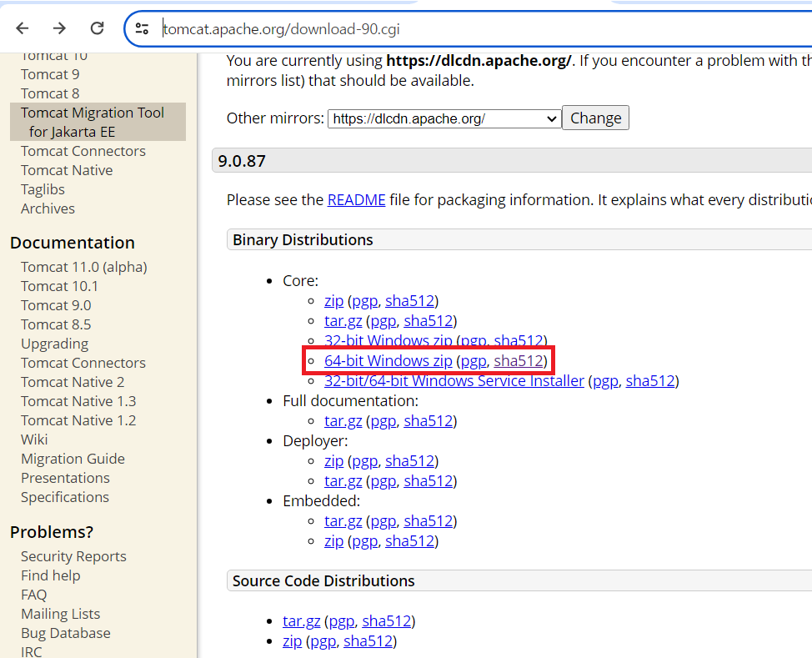812x658 pixels.
Task: Open the Bug Database
Action: click(65, 632)
